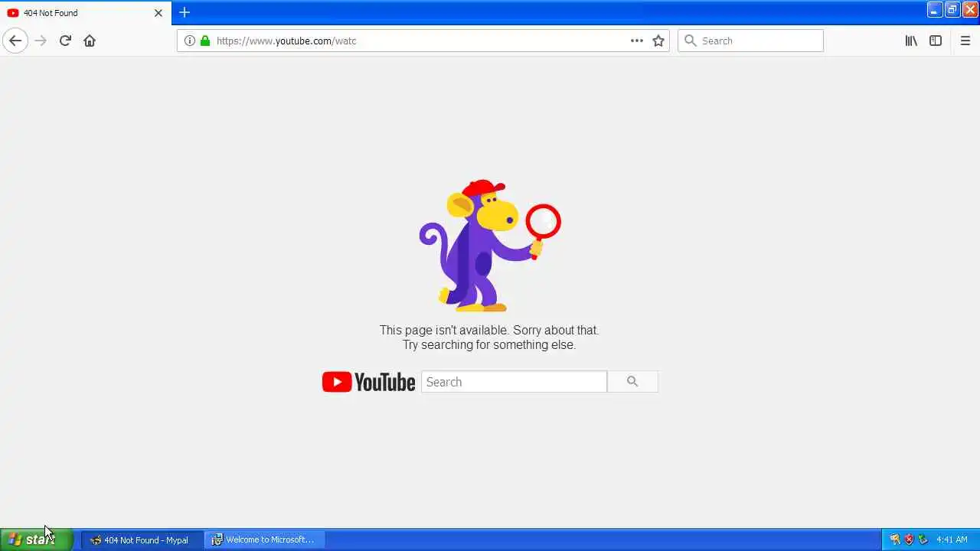Show site information icon in address bar
Viewport: 980px width, 551px height.
(x=190, y=41)
